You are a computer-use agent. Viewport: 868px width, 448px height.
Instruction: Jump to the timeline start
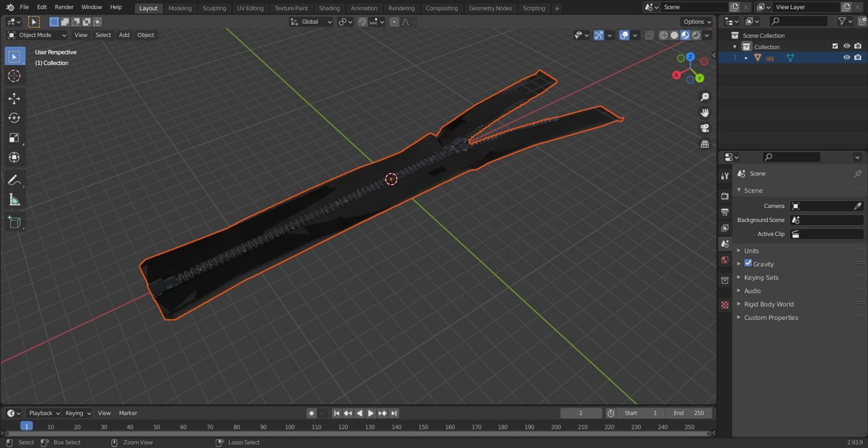pos(336,413)
